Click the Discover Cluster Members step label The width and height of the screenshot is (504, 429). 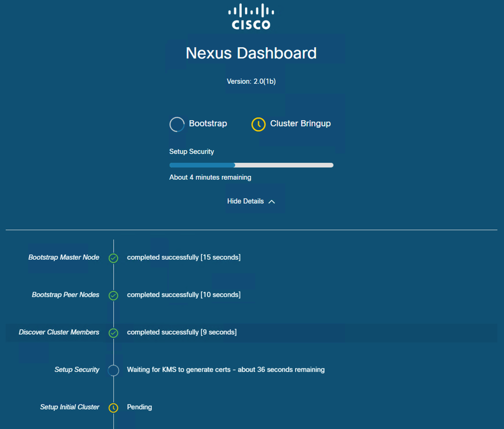tap(59, 332)
